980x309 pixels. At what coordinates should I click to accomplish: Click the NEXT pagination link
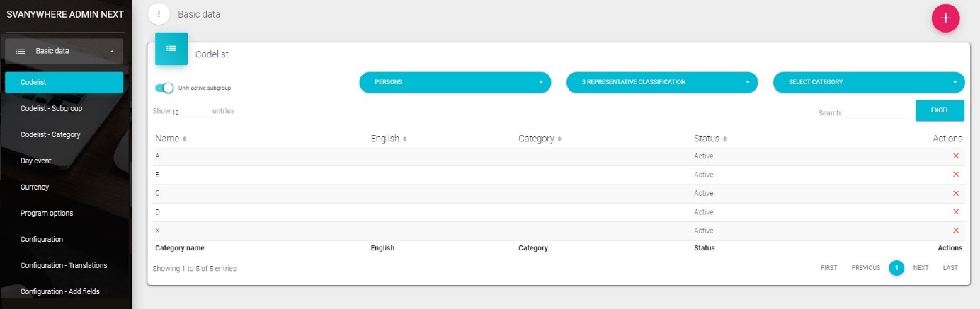pyautogui.click(x=921, y=268)
